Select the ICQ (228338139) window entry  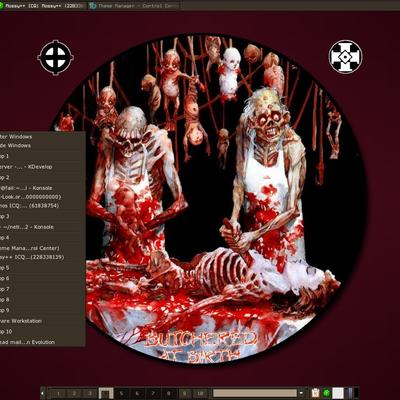(x=43, y=257)
